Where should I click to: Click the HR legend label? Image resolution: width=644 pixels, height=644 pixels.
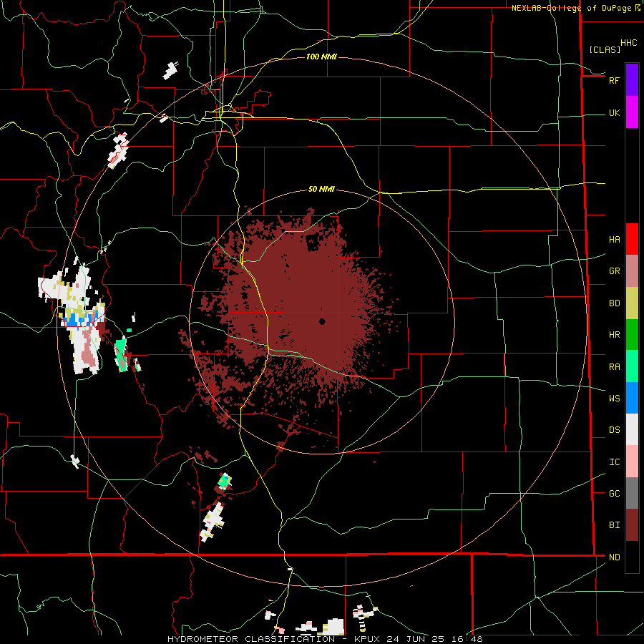tap(614, 335)
